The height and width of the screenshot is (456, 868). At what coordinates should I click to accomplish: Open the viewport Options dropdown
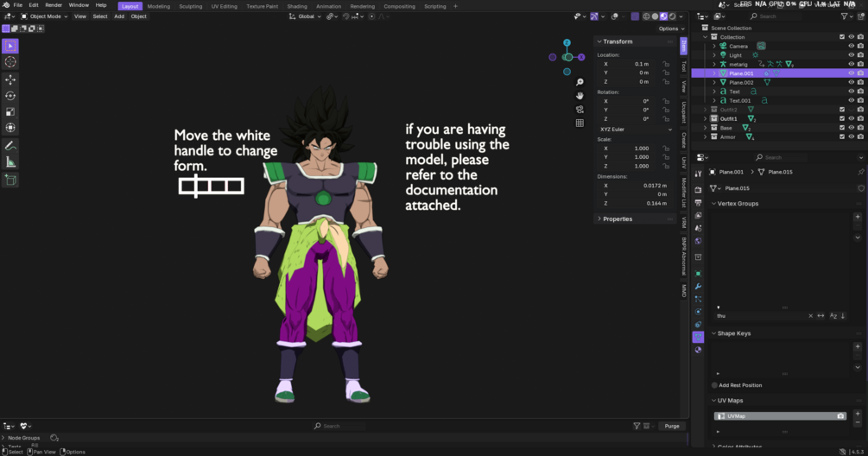click(671, 28)
